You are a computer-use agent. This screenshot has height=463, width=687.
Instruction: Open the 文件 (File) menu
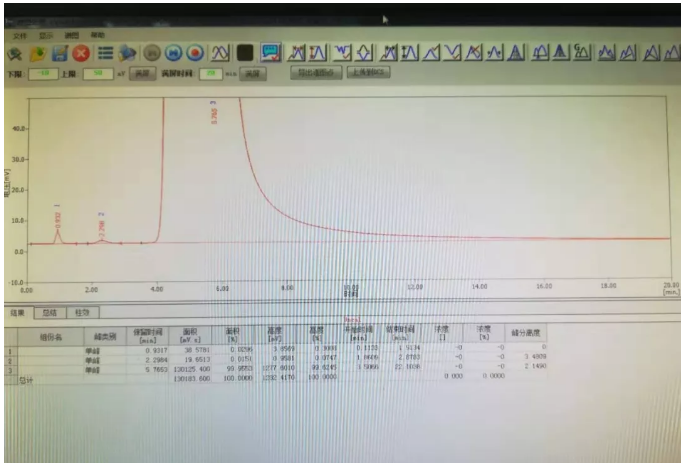click(20, 36)
